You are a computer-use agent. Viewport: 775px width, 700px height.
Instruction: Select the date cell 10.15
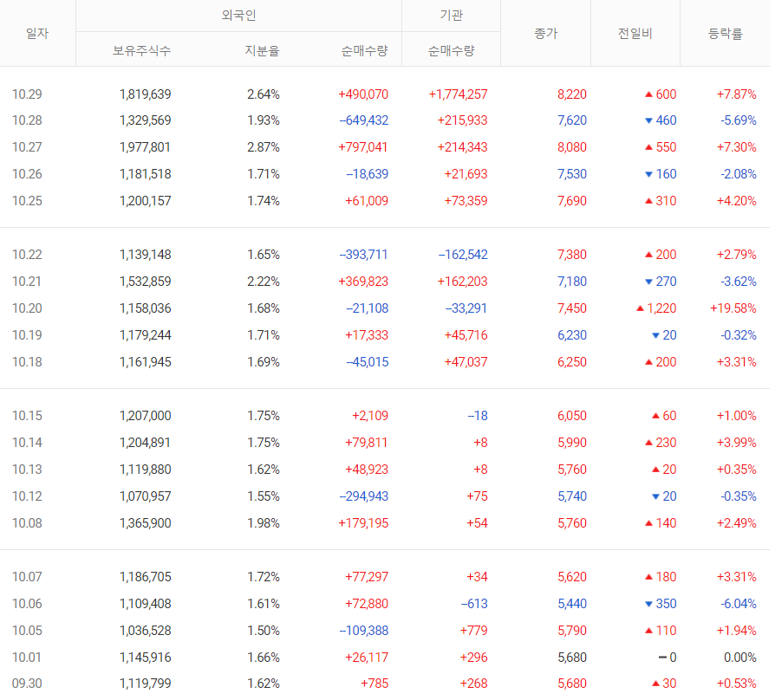27,416
